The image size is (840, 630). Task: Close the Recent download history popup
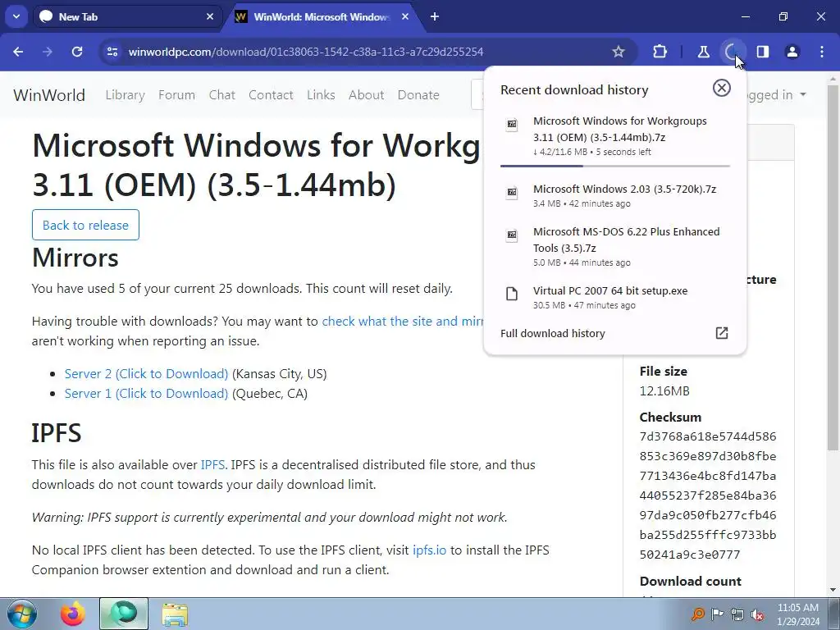pos(722,88)
